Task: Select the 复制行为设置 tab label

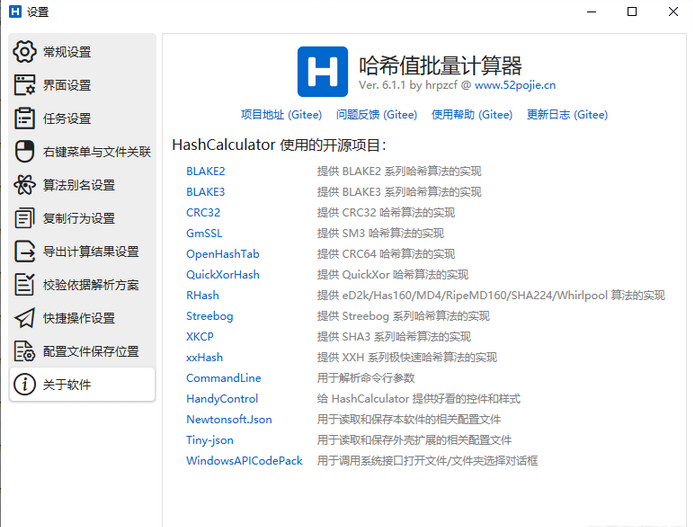Action: 79,218
